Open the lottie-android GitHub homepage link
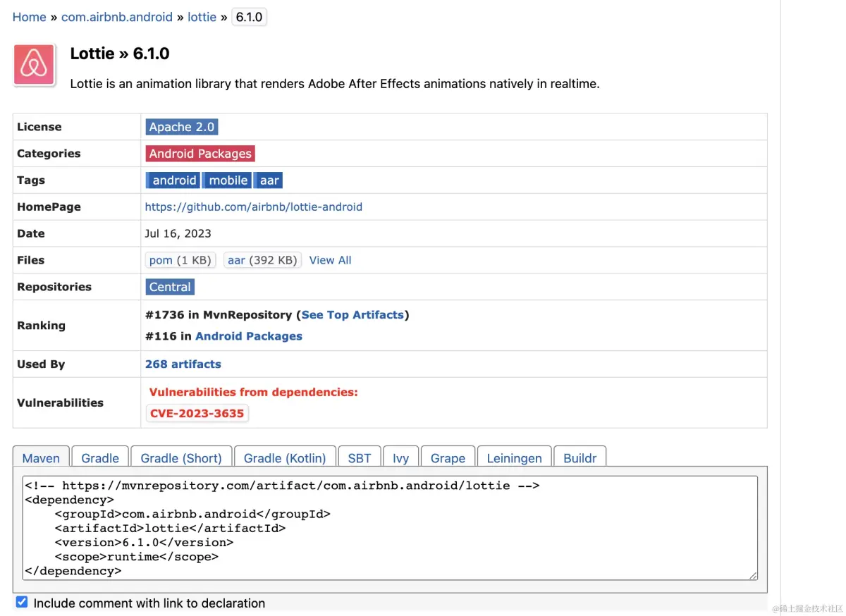Image resolution: width=846 pixels, height=616 pixels. [x=254, y=207]
